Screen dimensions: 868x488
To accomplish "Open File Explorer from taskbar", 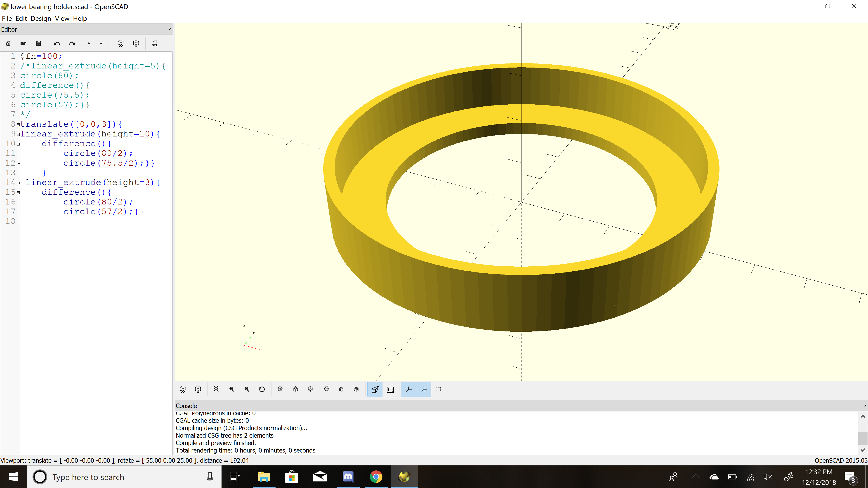I will coord(264,477).
